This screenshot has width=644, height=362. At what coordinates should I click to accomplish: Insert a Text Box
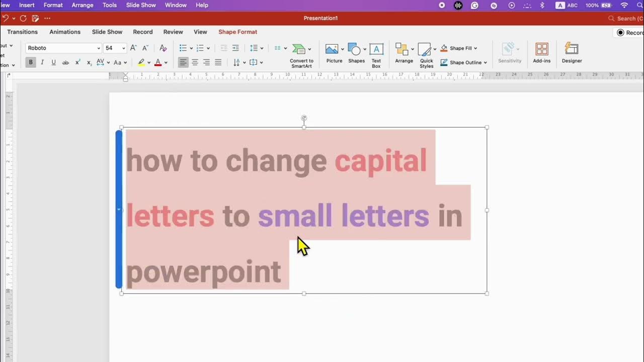click(x=376, y=56)
